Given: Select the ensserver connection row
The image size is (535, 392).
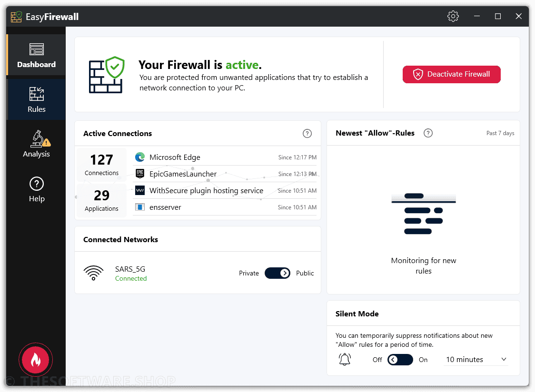Looking at the screenshot, I should [x=225, y=207].
